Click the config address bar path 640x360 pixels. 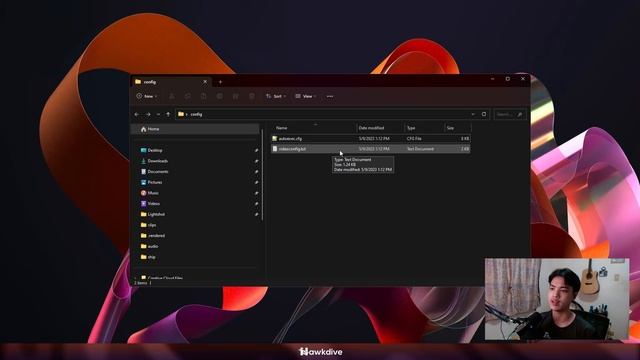coord(196,114)
